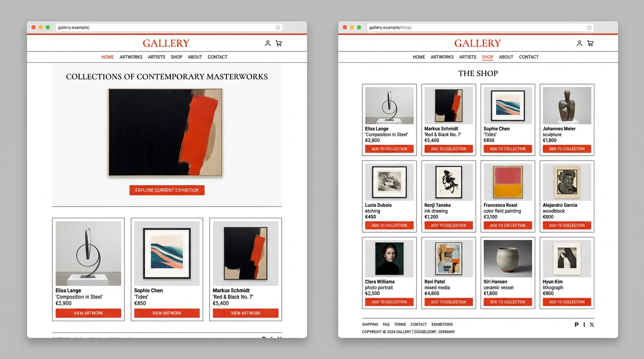
Task: Go to ARTWORKS in the home page navigation
Action: (131, 57)
